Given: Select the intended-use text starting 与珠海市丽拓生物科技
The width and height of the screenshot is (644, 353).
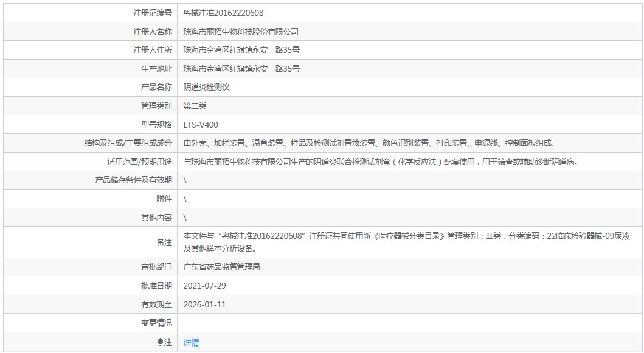Looking at the screenshot, I should (381, 162).
